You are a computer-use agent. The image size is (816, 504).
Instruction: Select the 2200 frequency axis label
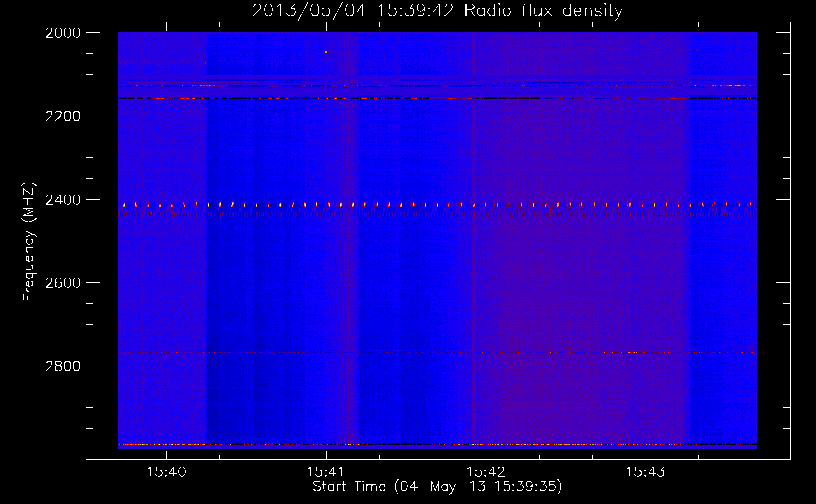click(x=63, y=116)
